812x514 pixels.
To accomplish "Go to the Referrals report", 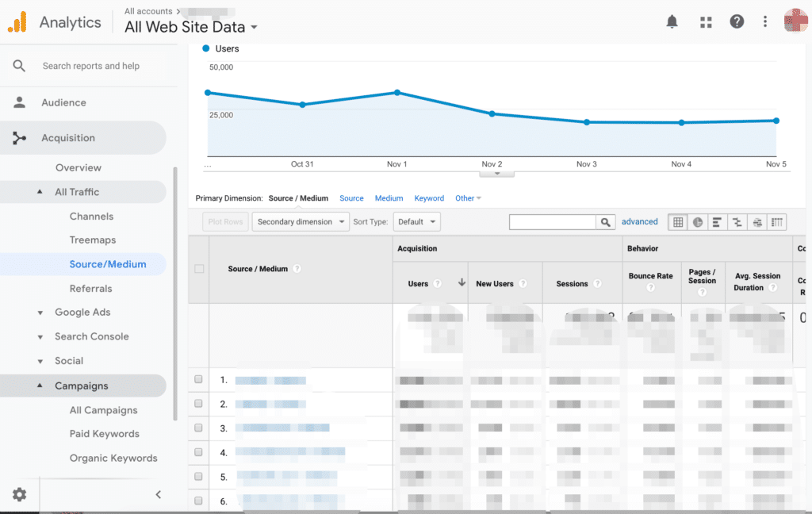I will coord(90,289).
